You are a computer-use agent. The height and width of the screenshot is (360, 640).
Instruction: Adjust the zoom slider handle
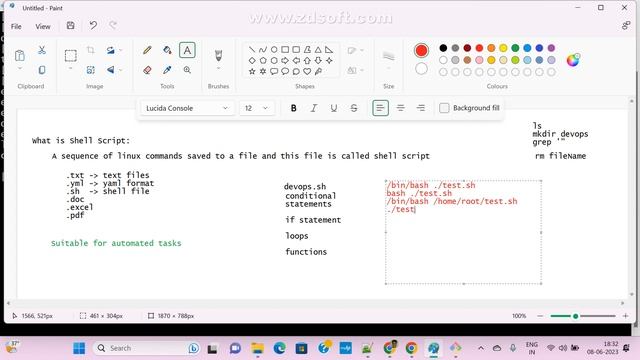coord(576,316)
